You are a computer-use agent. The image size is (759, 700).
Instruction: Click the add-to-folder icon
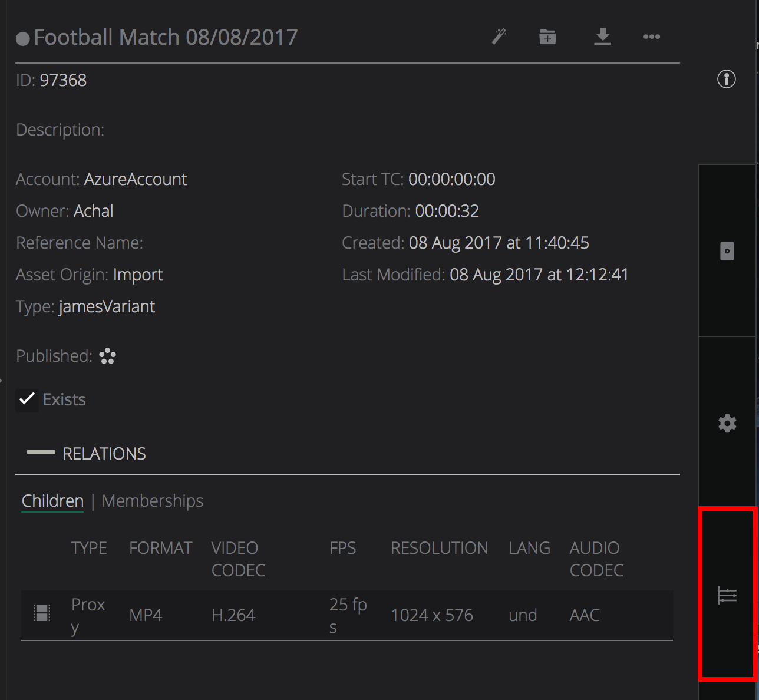[x=547, y=37]
